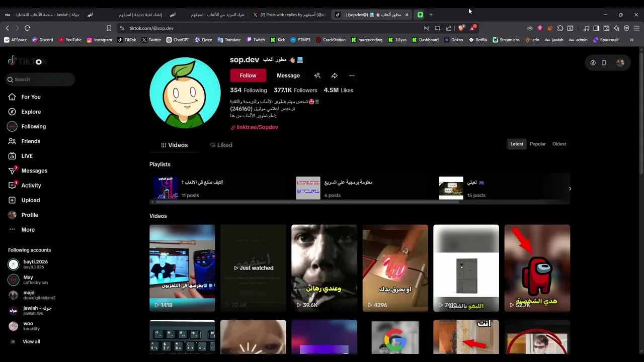This screenshot has height=362, width=644.
Task: Expand More options in sidebar
Action: [x=22, y=230]
